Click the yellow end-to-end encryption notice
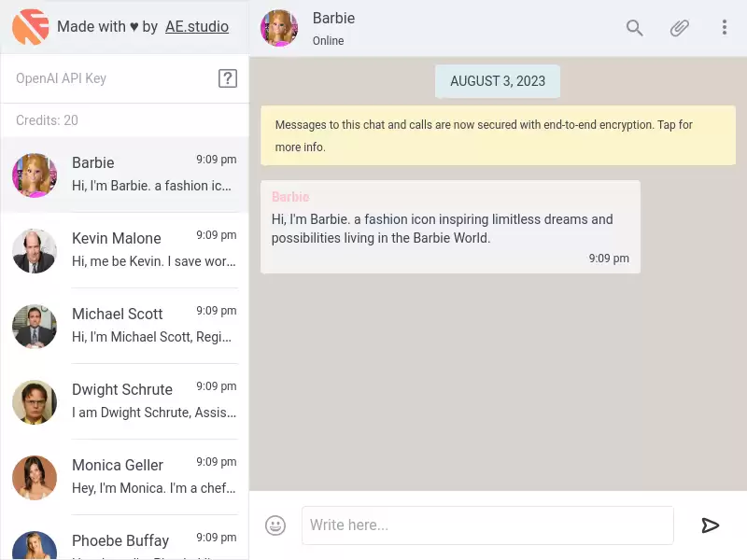The width and height of the screenshot is (747, 560). pyautogui.click(x=498, y=135)
